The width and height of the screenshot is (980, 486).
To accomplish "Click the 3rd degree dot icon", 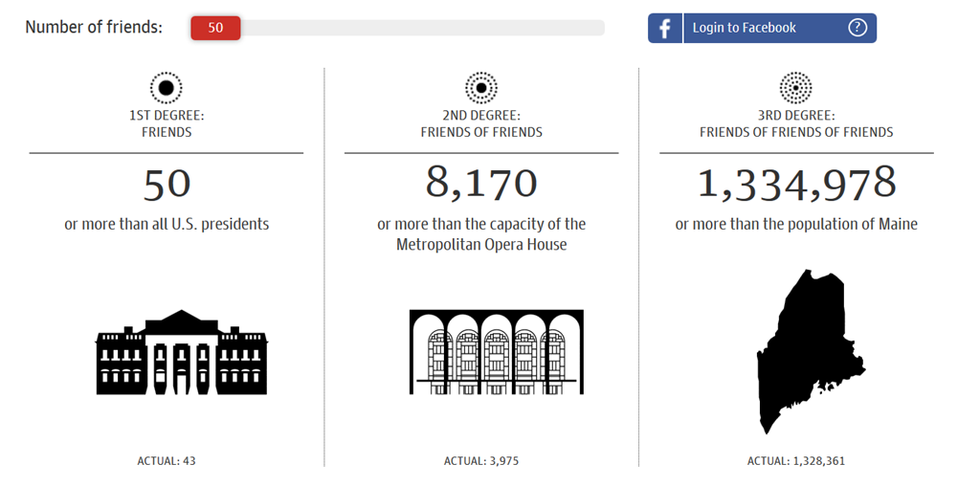I will click(x=796, y=88).
